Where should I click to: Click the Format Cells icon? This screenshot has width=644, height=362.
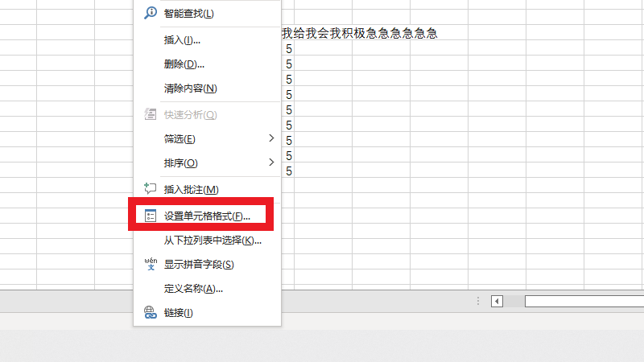coord(151,216)
